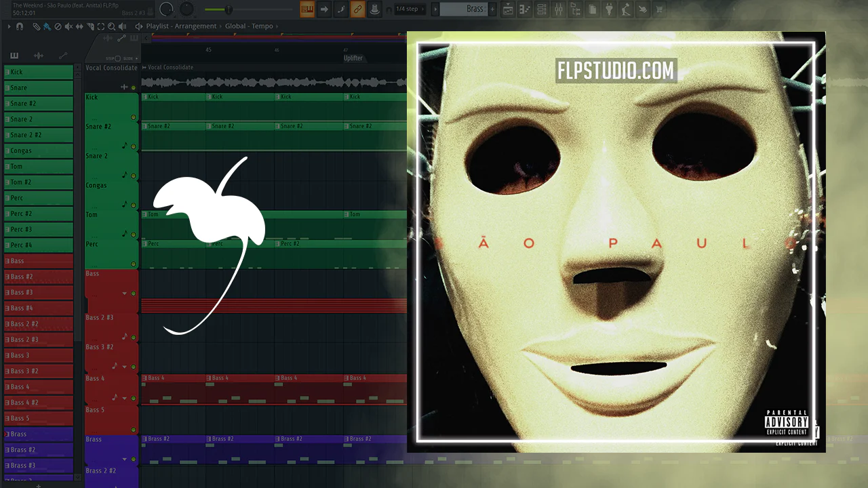The height and width of the screenshot is (488, 868).
Task: Select the Draw pencil tool in Playlist
Action: [x=37, y=26]
